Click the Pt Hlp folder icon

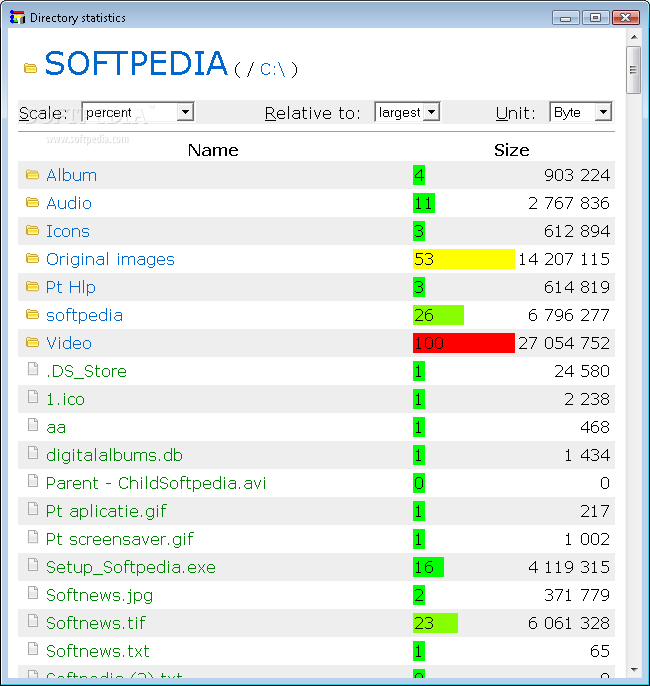[32, 287]
